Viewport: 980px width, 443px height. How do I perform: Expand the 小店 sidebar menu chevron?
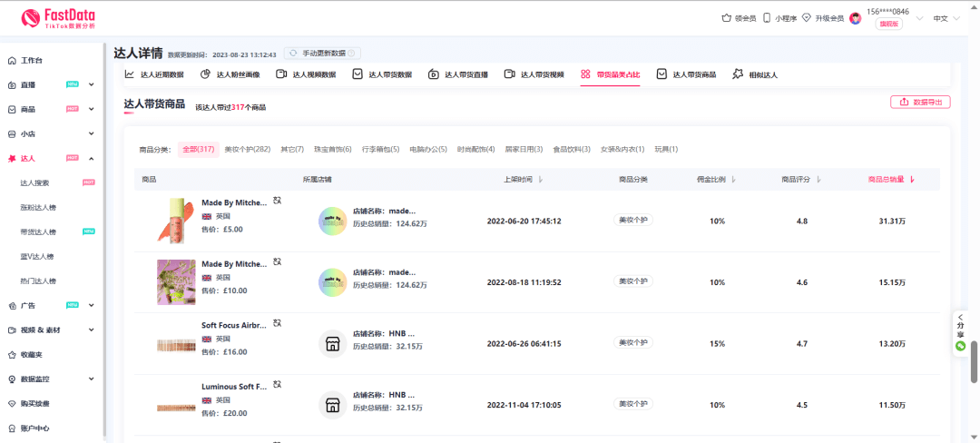click(92, 133)
